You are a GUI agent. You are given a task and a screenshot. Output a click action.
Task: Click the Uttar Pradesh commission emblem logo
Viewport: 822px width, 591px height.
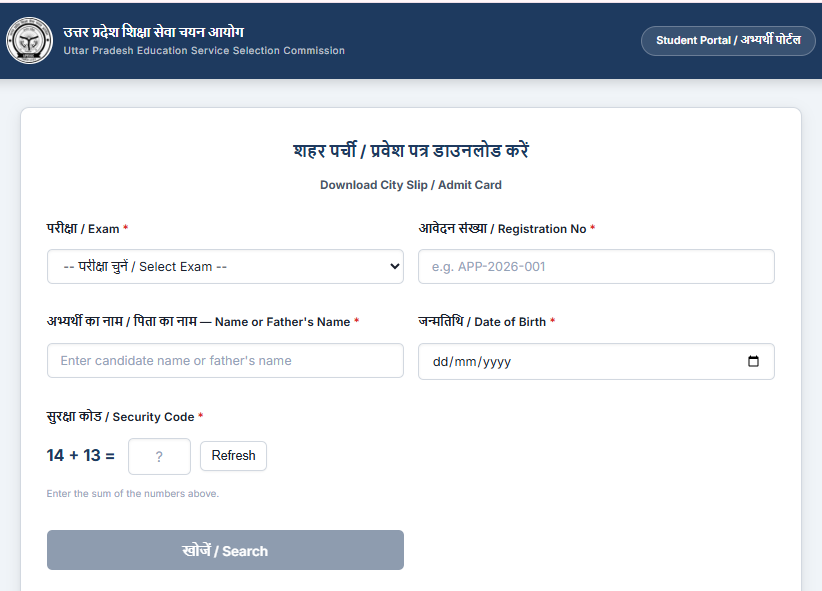[30, 41]
